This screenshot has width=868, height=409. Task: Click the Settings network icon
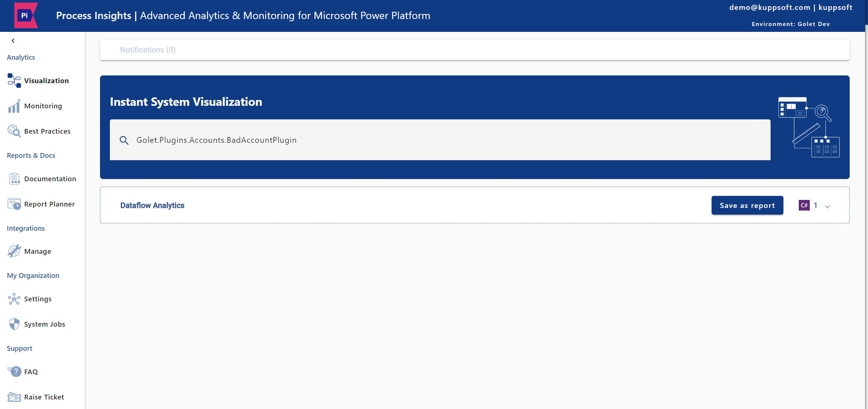pyautogui.click(x=14, y=299)
